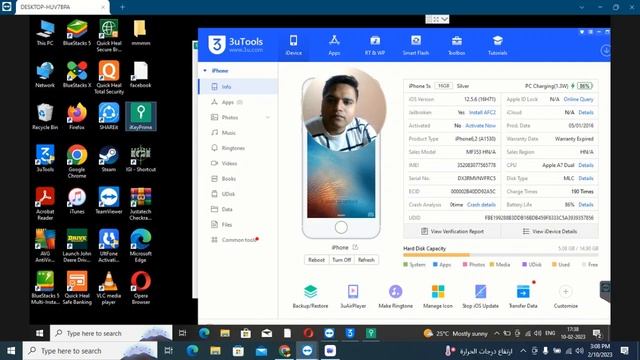Viewport: 640px width, 360px height.
Task: Select Files in the sidebar
Action: point(238,224)
